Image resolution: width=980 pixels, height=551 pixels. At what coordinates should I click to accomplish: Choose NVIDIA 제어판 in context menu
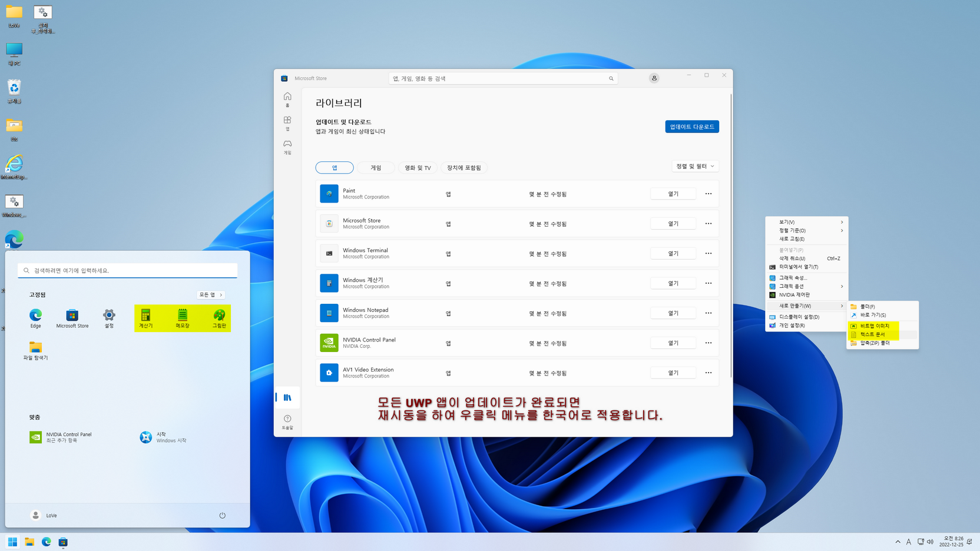(807, 295)
